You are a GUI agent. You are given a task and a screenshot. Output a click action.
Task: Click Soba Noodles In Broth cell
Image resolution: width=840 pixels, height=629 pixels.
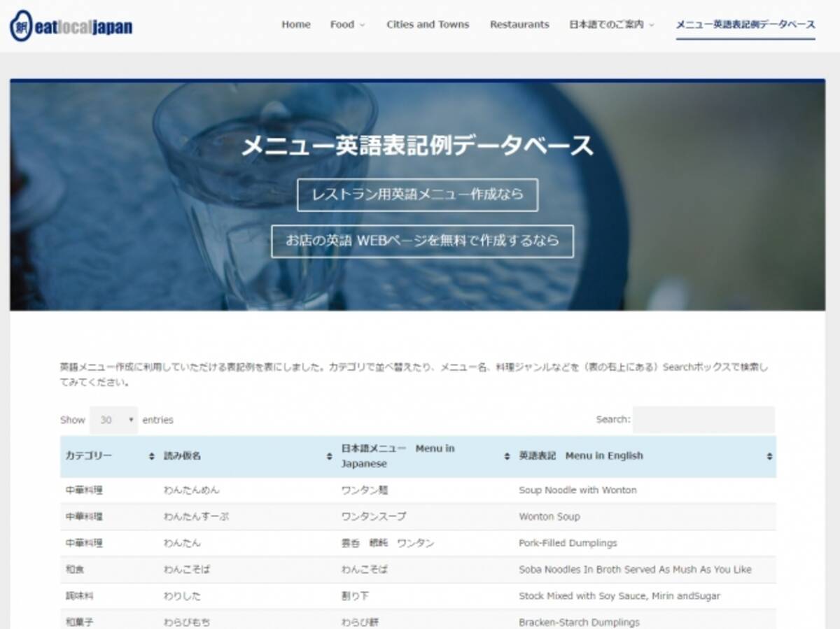635,570
